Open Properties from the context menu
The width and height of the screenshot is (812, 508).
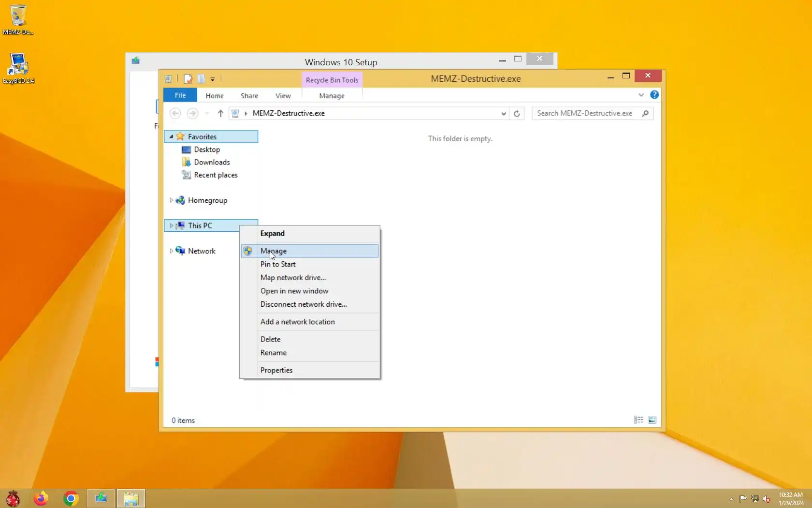pos(310,370)
